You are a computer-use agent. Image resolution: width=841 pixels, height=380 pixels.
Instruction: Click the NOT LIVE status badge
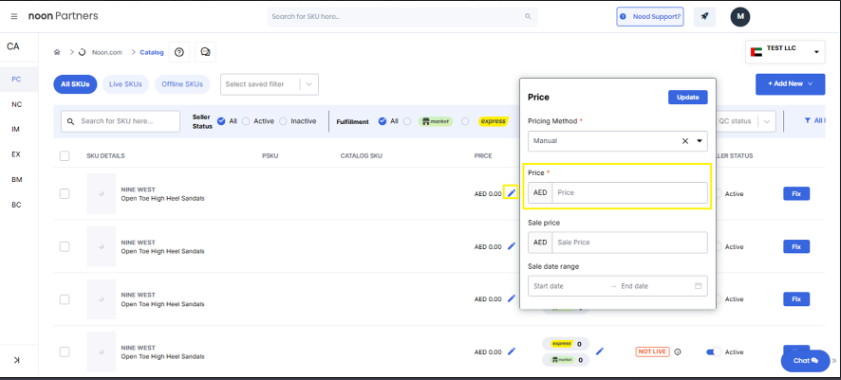tap(653, 352)
